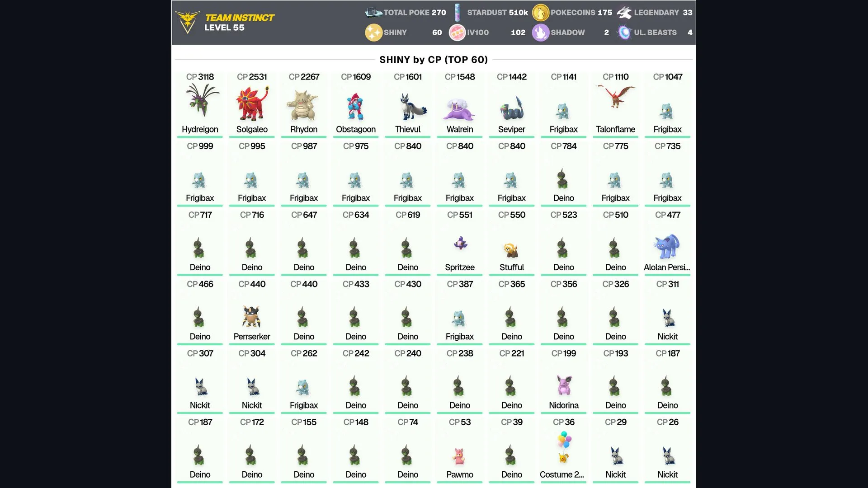Select the Nidorina sprite
The height and width of the screenshot is (488, 868).
[x=564, y=385]
